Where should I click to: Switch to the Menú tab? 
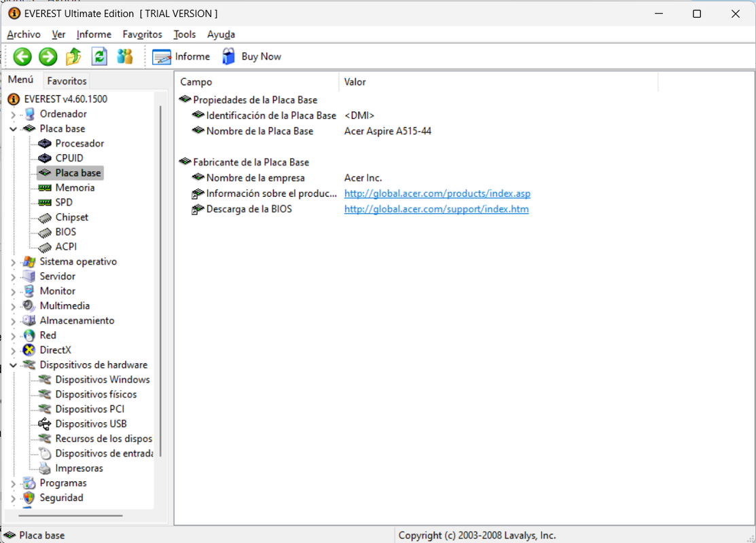pyautogui.click(x=21, y=80)
